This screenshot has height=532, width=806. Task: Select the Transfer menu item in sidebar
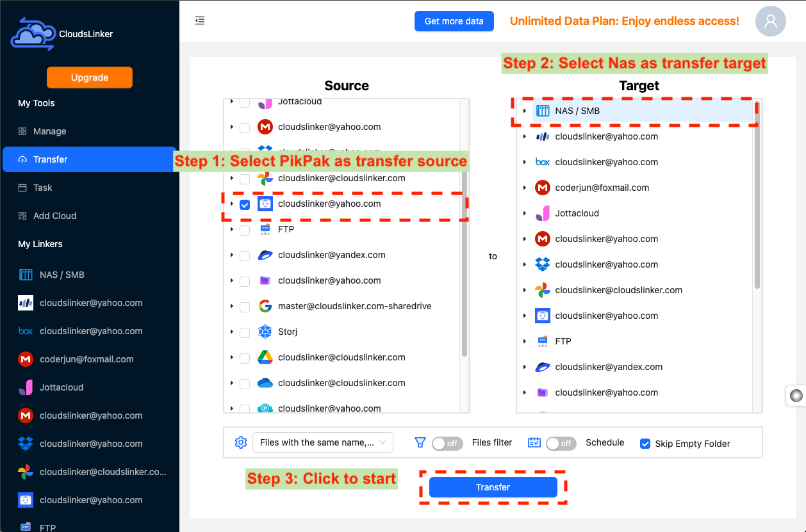click(x=90, y=159)
